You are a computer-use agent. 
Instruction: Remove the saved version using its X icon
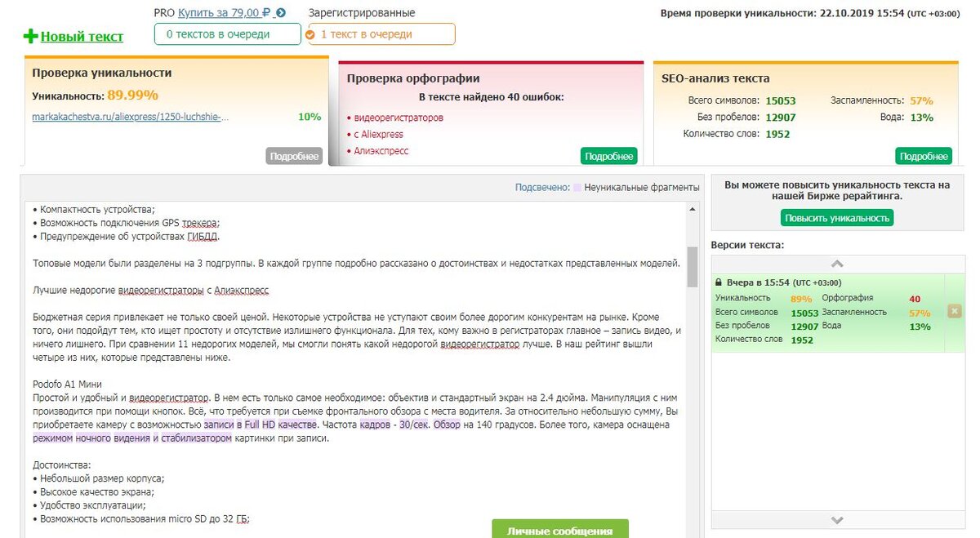click(954, 310)
